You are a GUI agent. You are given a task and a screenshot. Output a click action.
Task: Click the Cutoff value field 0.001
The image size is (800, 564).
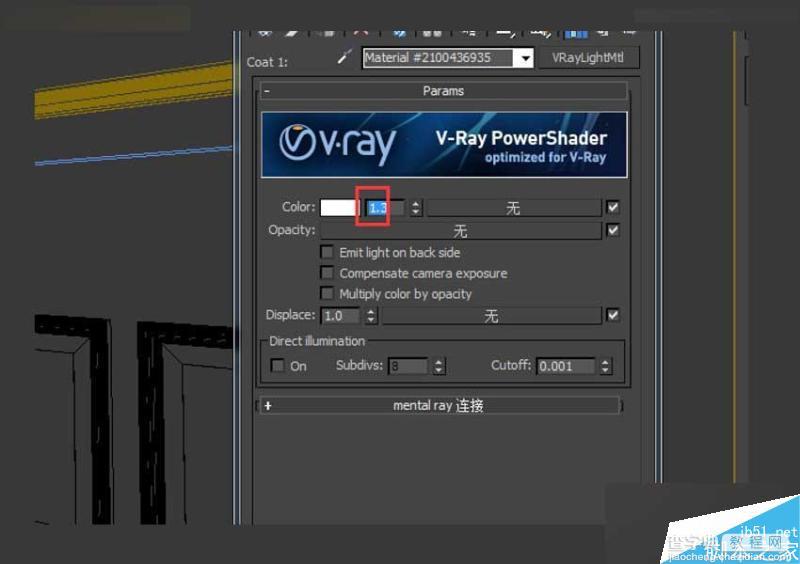[x=566, y=366]
